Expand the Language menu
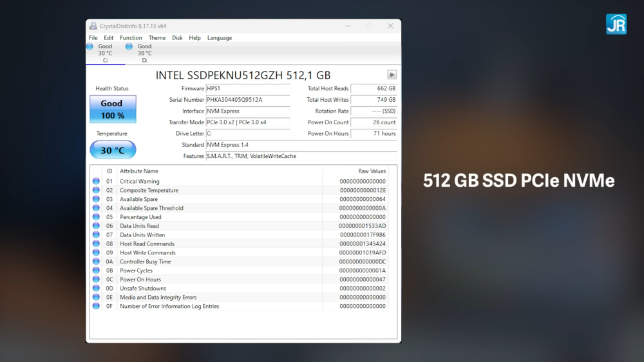 tap(219, 38)
